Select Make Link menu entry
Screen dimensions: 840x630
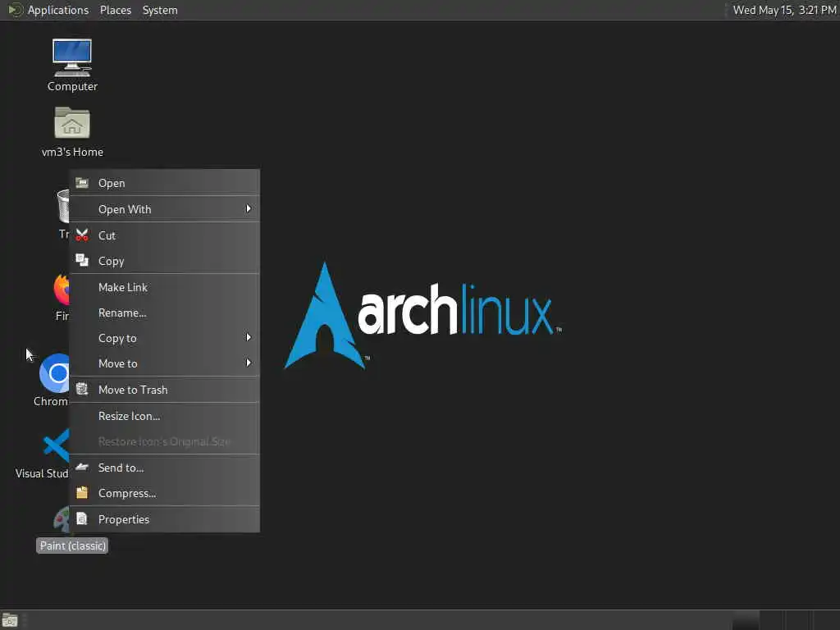click(x=164, y=287)
